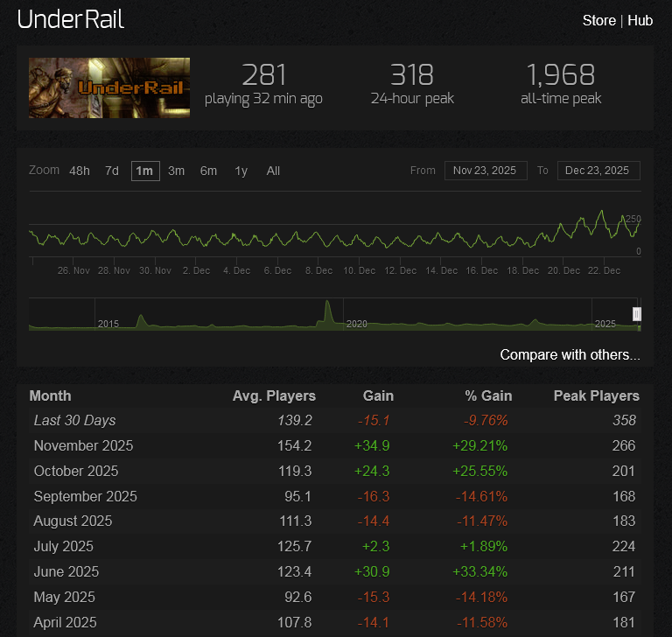Click the 358 peak players value
Image resolution: width=672 pixels, height=637 pixels.
coord(624,421)
